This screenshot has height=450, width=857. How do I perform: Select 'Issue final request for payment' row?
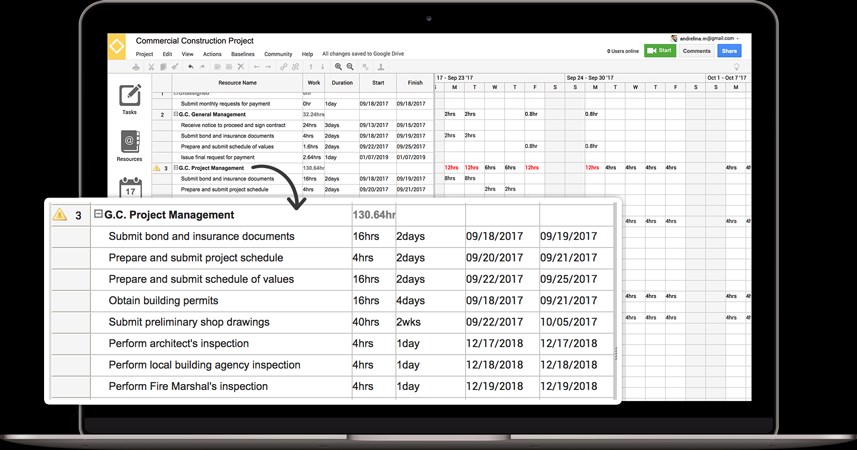pyautogui.click(x=218, y=157)
